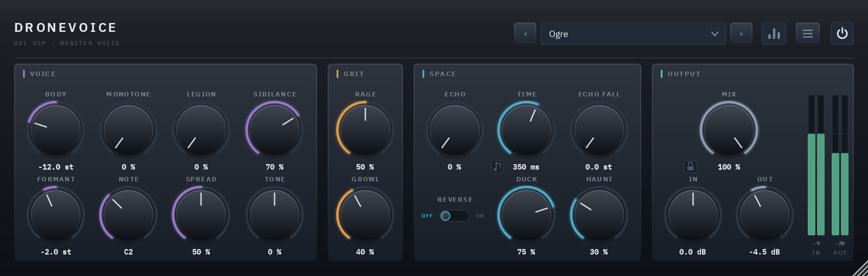Select the -4.5 dB Out value

click(764, 252)
